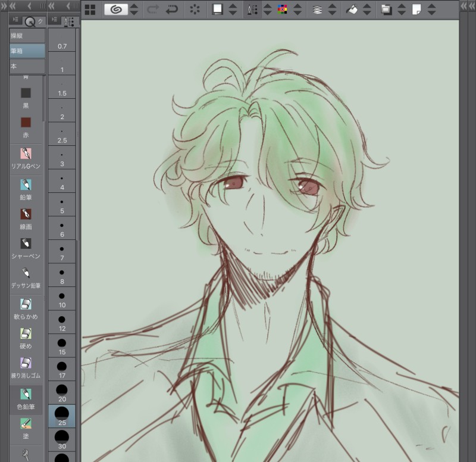Set brush size to 3

point(62,157)
